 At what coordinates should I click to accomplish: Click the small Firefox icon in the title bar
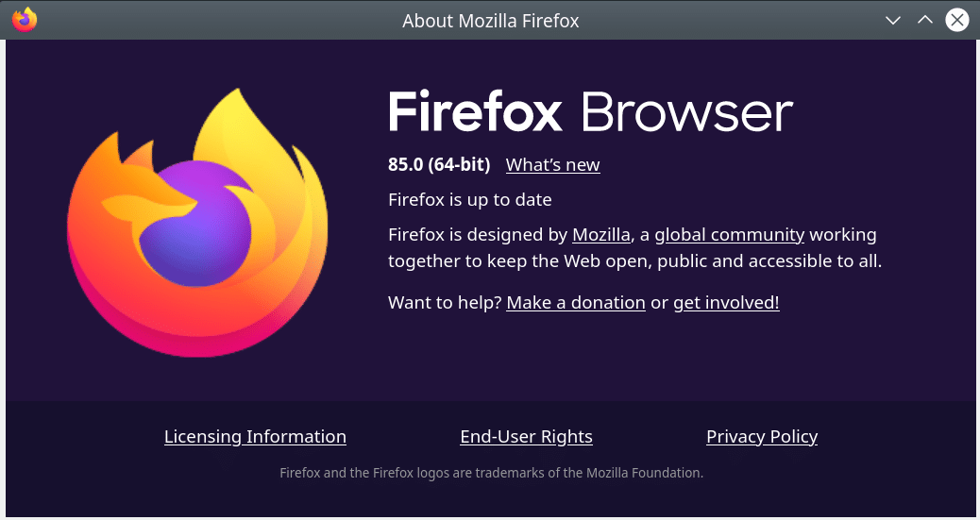(25, 19)
